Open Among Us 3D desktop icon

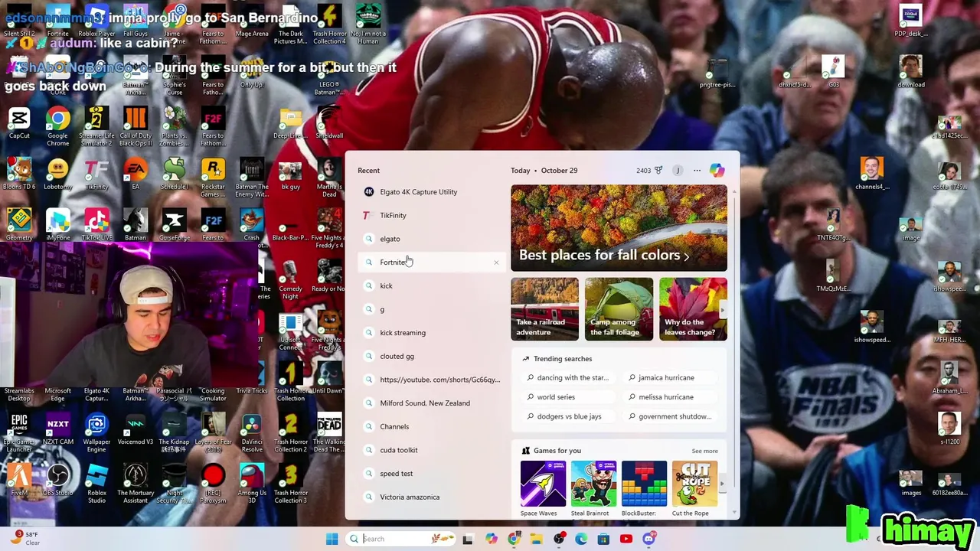coord(252,484)
